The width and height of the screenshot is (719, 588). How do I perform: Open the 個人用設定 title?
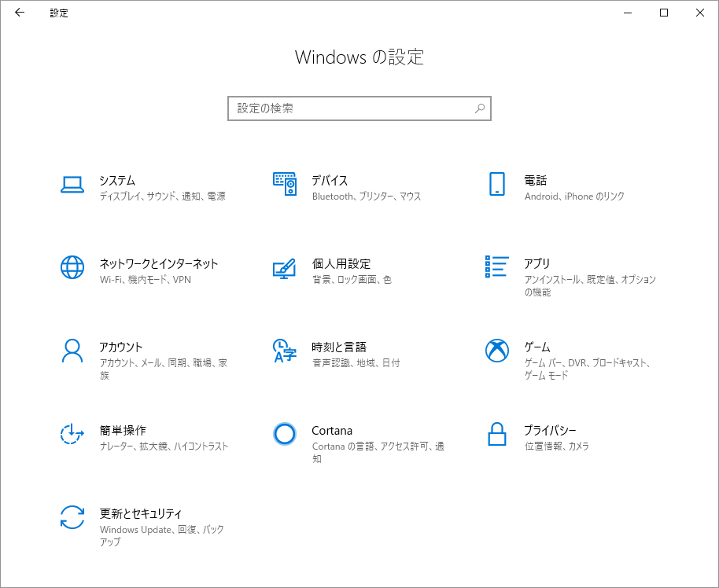[341, 264]
